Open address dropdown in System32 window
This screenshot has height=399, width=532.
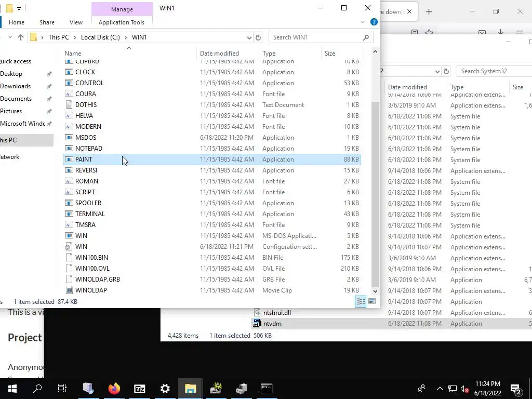click(x=437, y=71)
